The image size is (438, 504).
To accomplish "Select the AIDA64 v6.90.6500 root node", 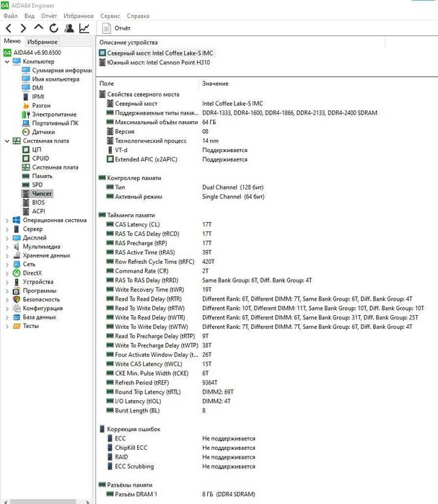I will point(32,53).
